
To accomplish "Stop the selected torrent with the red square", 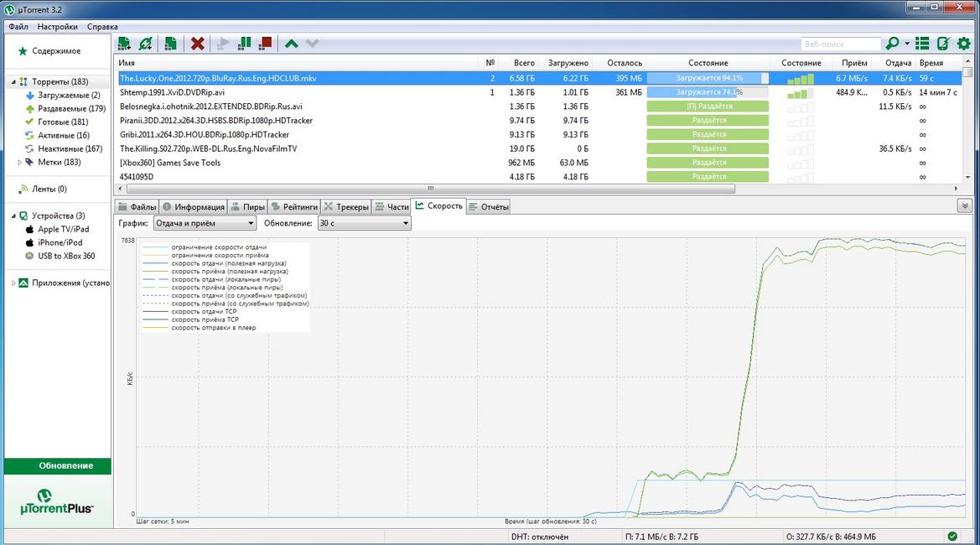I will [266, 43].
